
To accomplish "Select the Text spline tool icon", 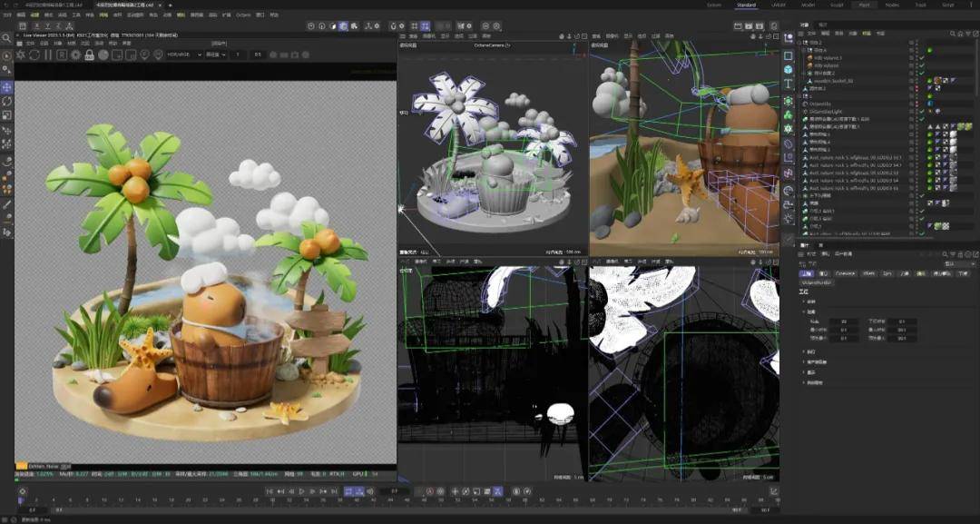I will [x=789, y=84].
